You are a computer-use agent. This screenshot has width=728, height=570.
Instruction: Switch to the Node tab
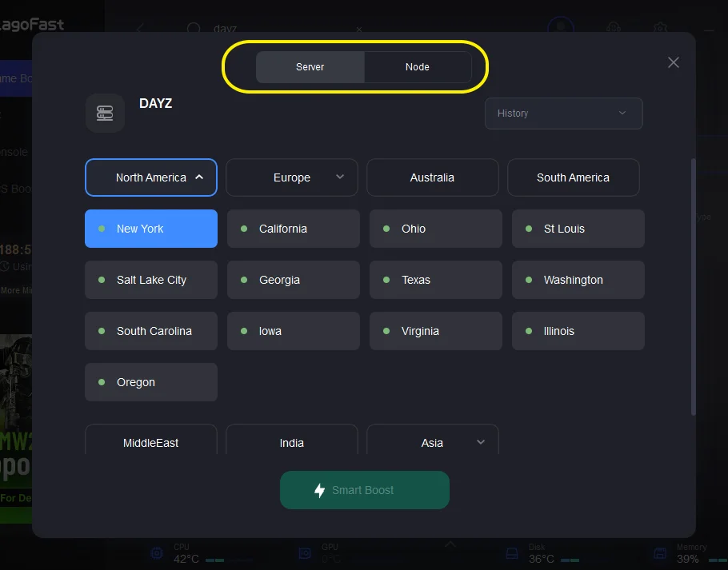[x=417, y=67]
